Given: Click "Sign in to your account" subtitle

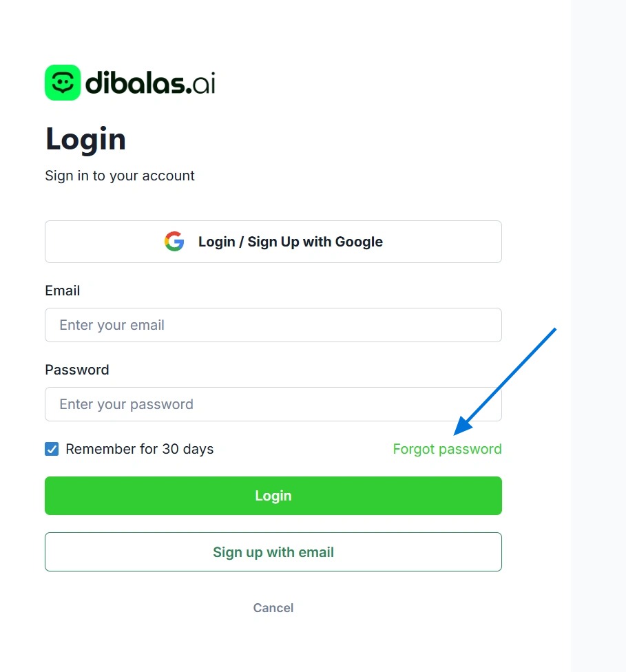Looking at the screenshot, I should click(120, 176).
